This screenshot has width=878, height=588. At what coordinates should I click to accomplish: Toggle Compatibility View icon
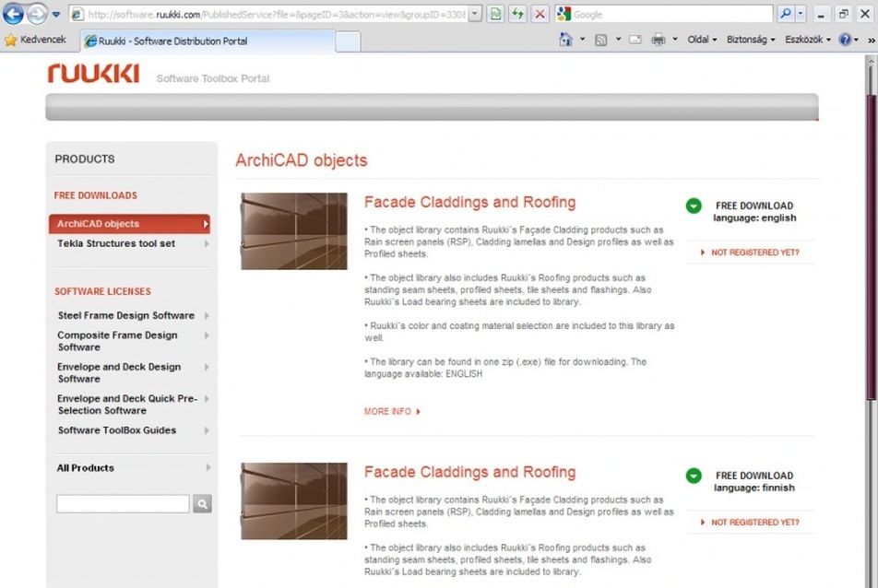tap(495, 14)
